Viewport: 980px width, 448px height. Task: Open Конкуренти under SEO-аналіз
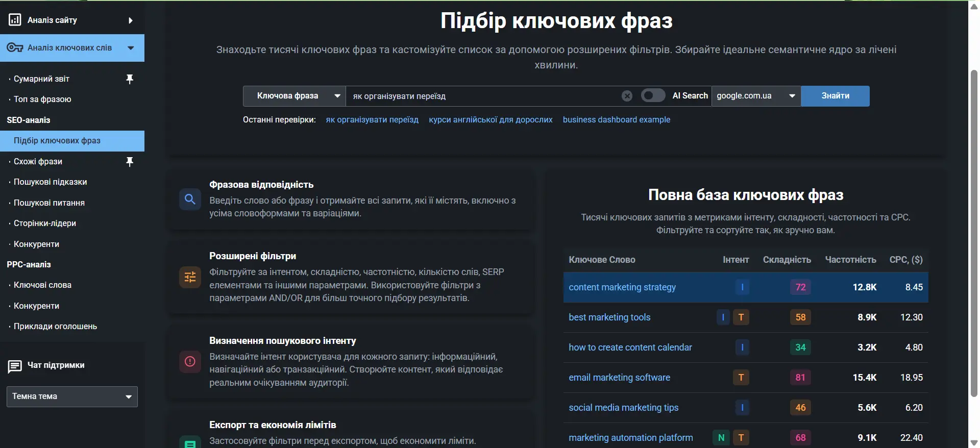[36, 244]
